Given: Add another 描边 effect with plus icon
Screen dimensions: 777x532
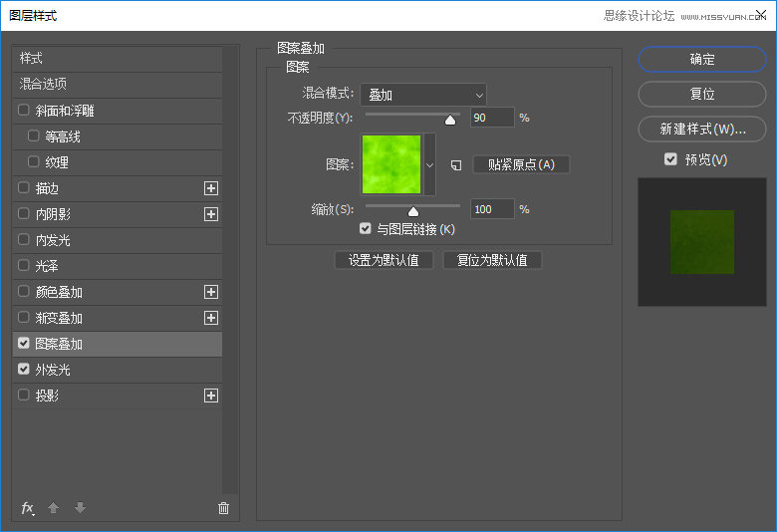Looking at the screenshot, I should pyautogui.click(x=211, y=188).
